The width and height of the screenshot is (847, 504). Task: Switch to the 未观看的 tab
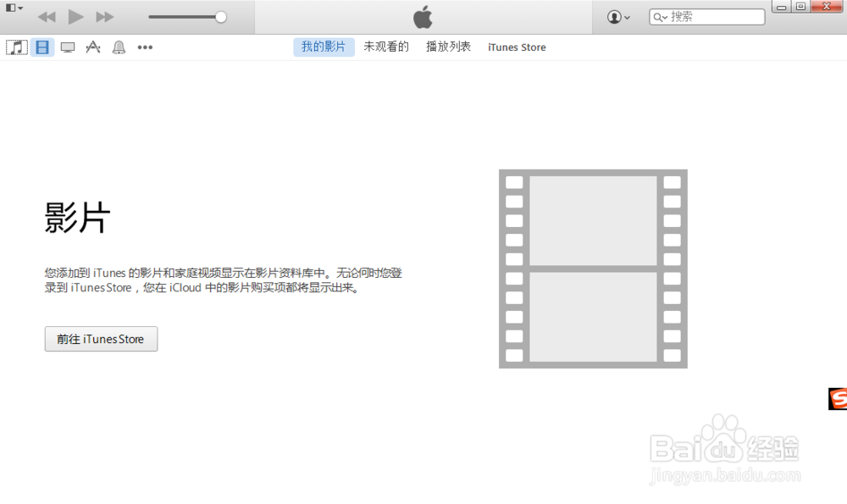tap(385, 47)
